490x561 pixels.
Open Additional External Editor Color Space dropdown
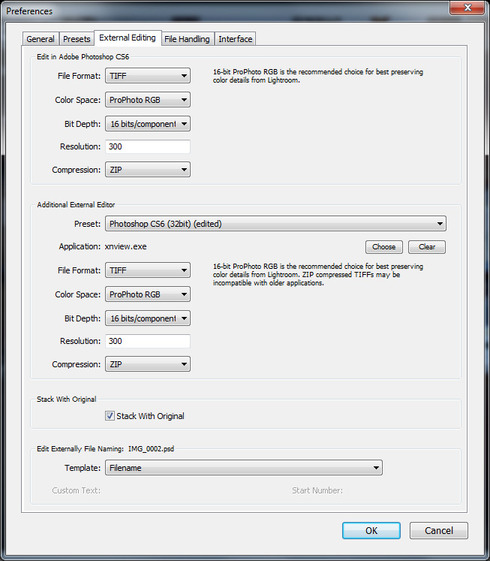point(148,294)
